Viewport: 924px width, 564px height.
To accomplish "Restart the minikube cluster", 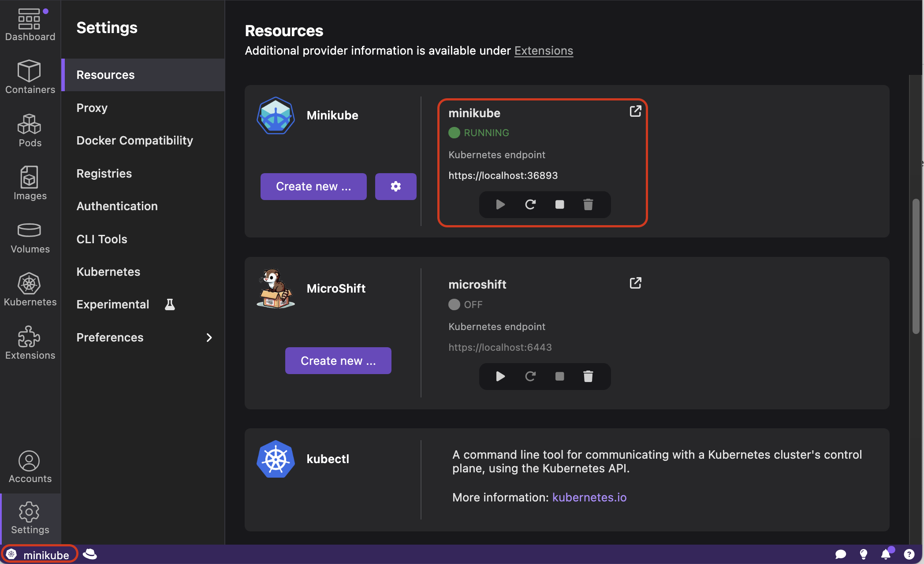I will (x=530, y=204).
